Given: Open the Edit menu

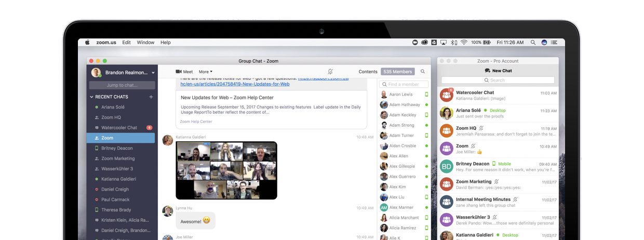Looking at the screenshot, I should pos(126,43).
